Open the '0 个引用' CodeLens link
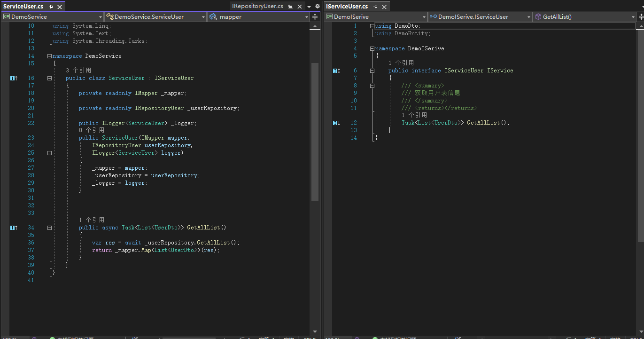This screenshot has width=644, height=339. [92, 130]
